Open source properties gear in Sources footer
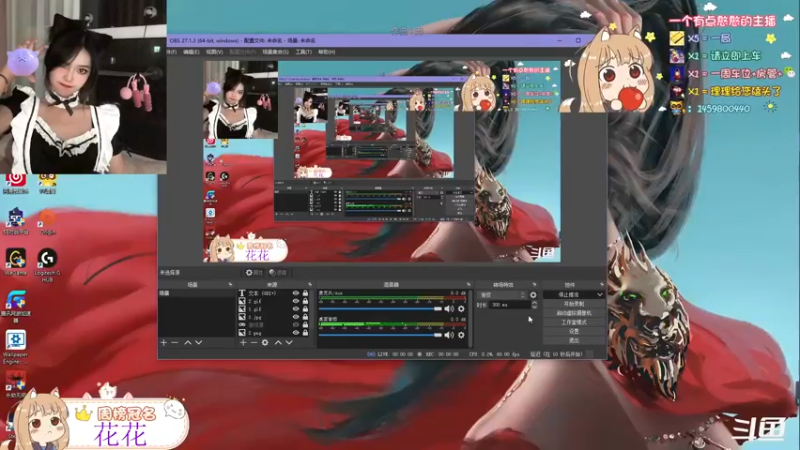 265,342
